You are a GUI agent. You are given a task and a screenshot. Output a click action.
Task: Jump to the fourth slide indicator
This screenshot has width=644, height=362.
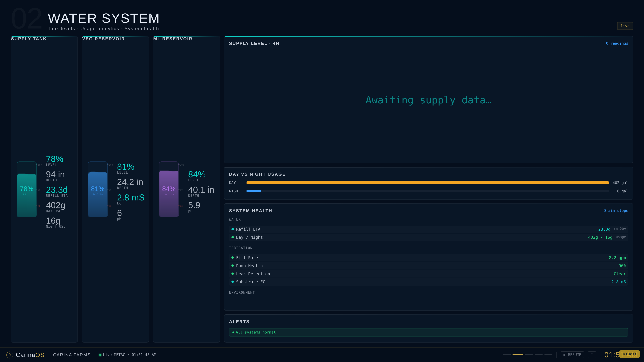pyautogui.click(x=539, y=355)
